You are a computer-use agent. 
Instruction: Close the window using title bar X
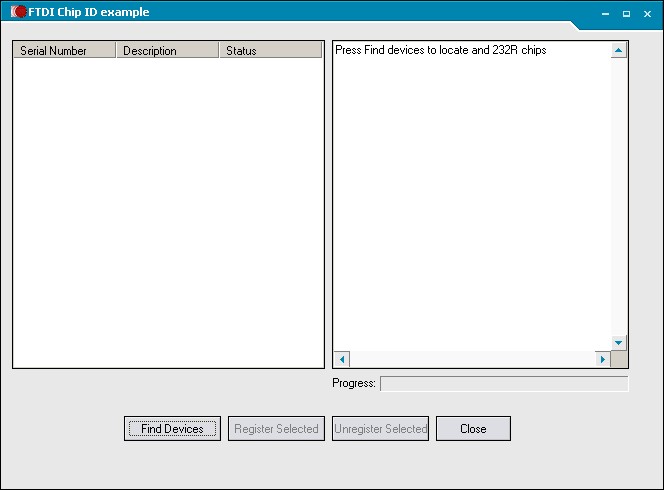(646, 13)
